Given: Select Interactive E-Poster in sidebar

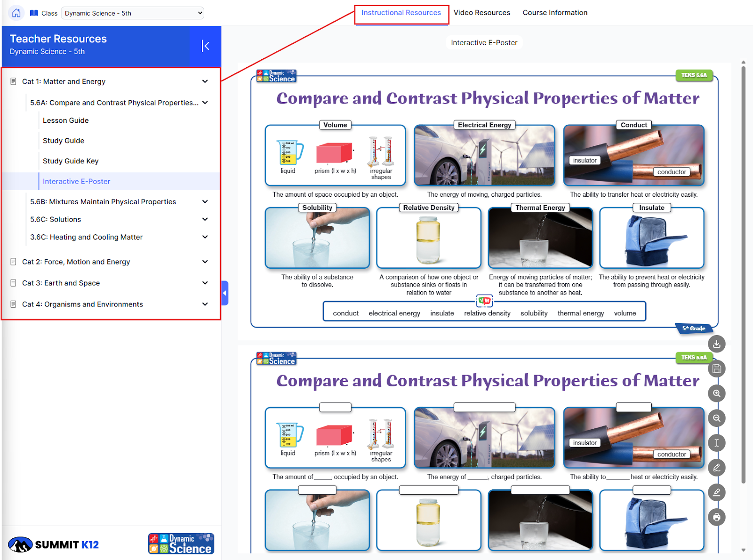Looking at the screenshot, I should 77,181.
